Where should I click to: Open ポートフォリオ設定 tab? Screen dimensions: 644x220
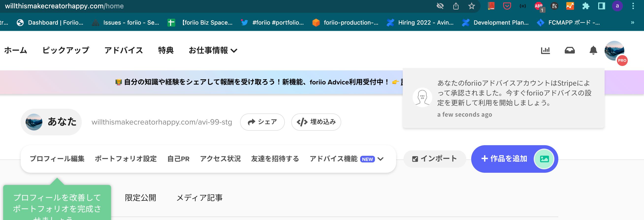pos(126,159)
